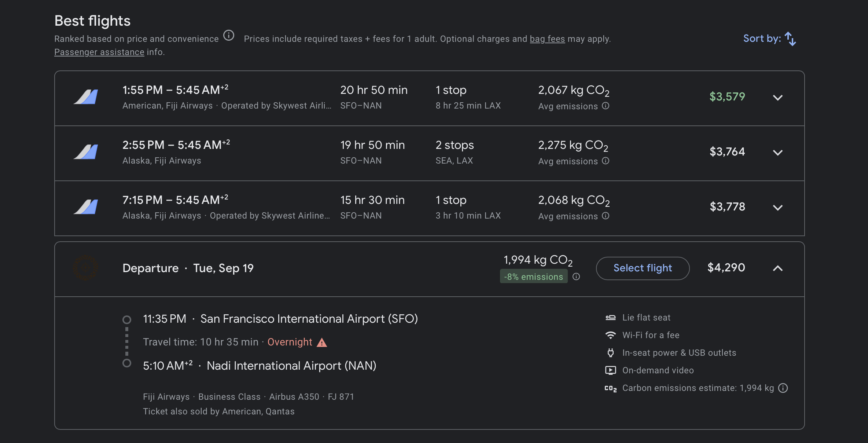The width and height of the screenshot is (868, 443).
Task: Click the Overnight warning triangle icon
Action: point(322,343)
